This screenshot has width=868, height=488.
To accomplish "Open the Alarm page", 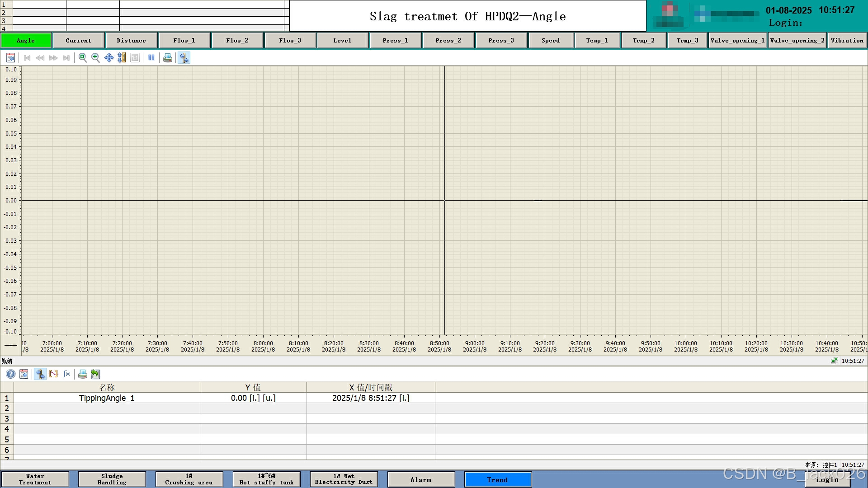I will click(x=420, y=480).
